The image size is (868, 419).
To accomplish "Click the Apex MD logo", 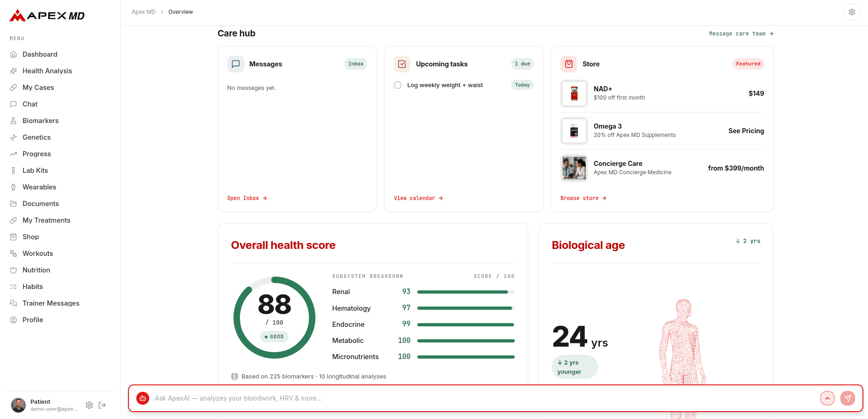I will (x=47, y=16).
